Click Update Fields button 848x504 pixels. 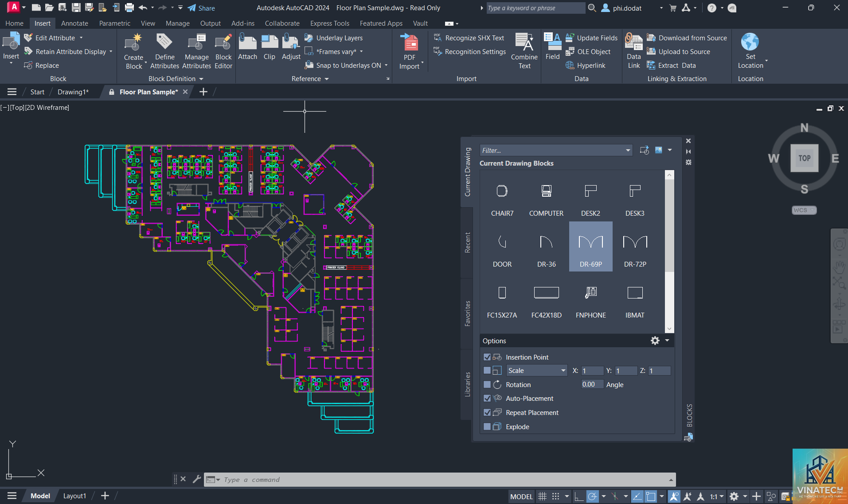coord(591,38)
